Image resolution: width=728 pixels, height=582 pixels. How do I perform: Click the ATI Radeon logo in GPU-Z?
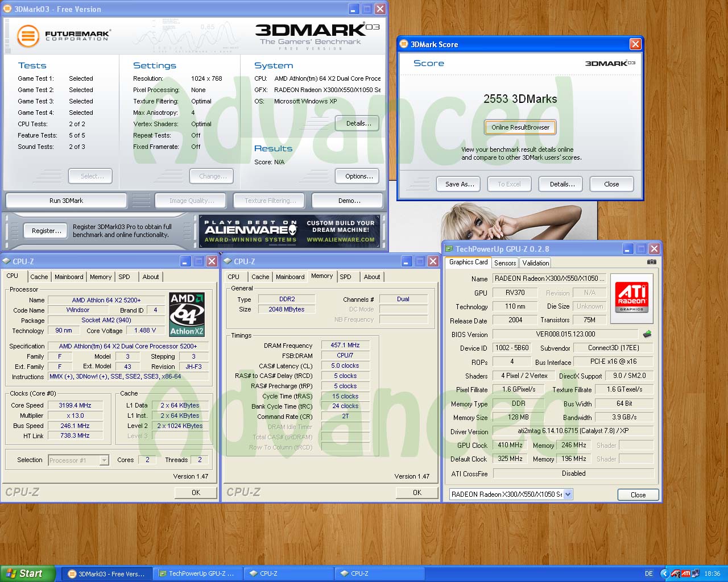[x=632, y=298]
